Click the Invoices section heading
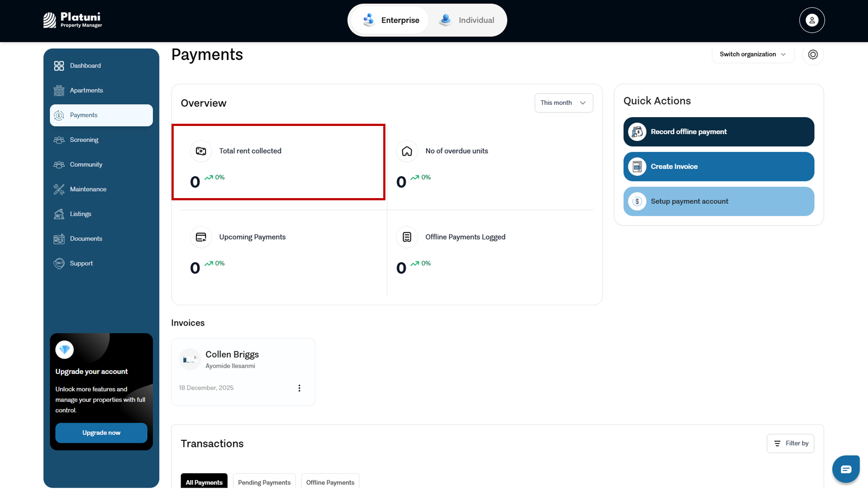Image resolution: width=868 pixels, height=492 pixels. 188,323
